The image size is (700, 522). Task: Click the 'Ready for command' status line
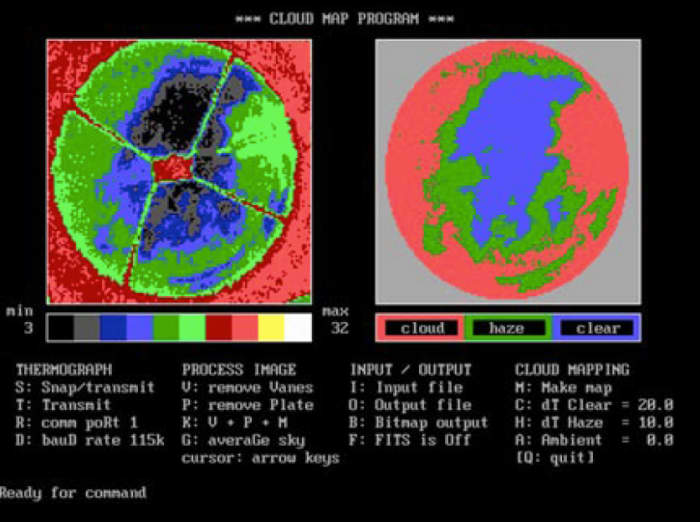(x=73, y=493)
